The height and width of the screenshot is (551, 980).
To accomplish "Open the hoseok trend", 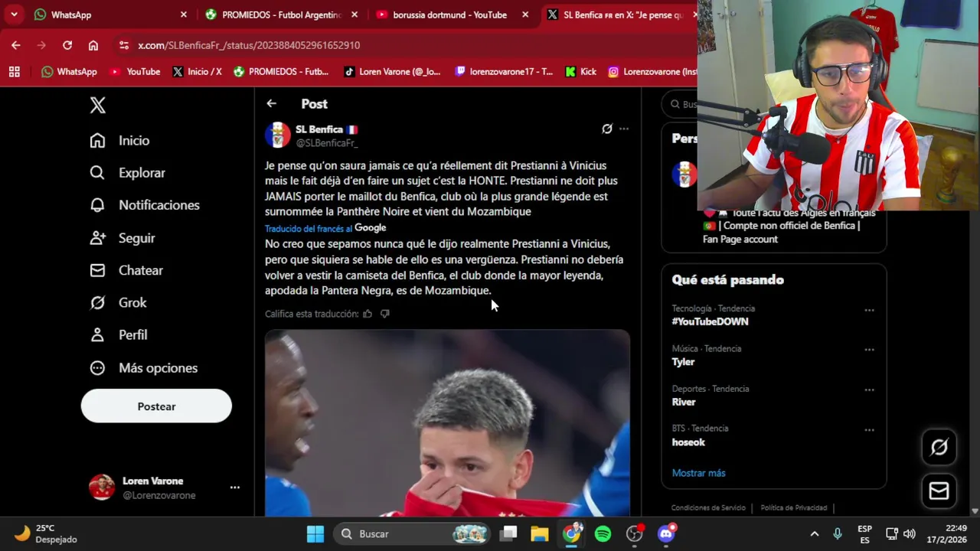I will 688,442.
